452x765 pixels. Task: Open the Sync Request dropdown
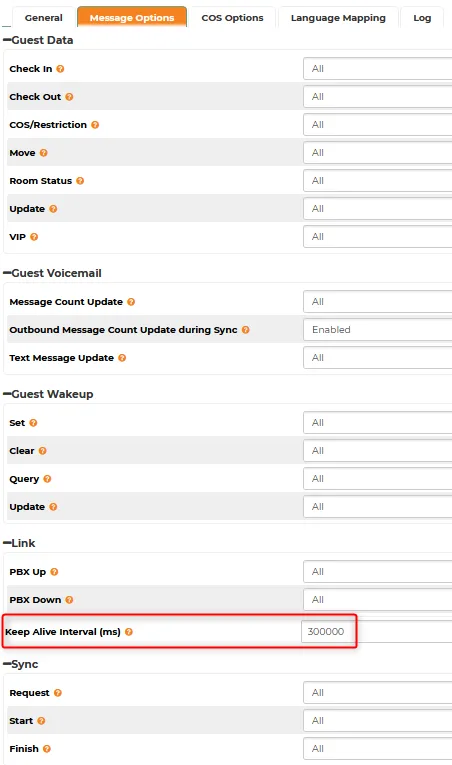(377, 693)
